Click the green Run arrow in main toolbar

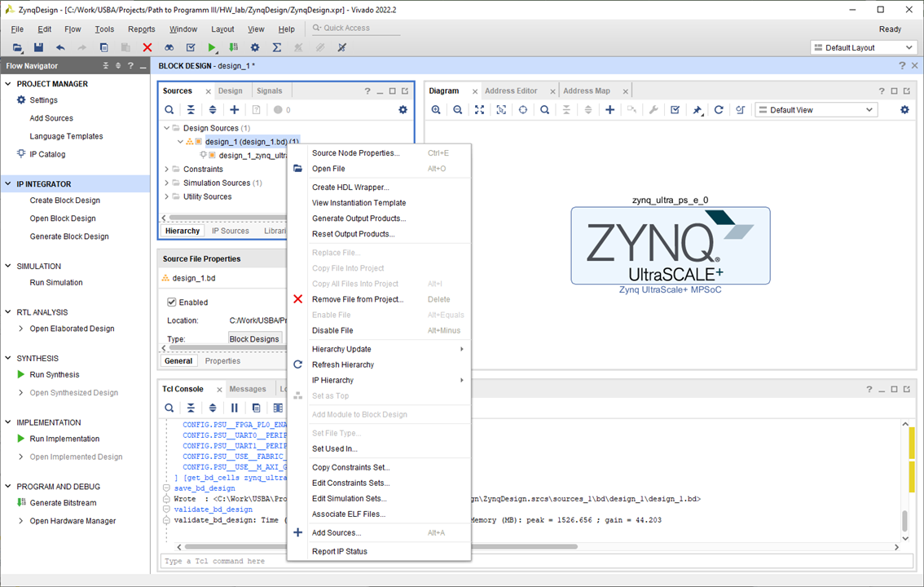click(212, 48)
